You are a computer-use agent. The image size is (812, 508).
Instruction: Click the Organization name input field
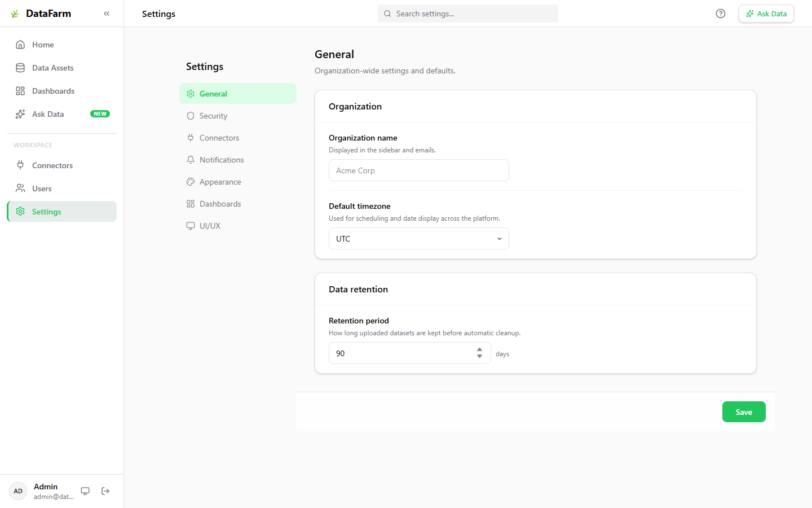tap(418, 170)
